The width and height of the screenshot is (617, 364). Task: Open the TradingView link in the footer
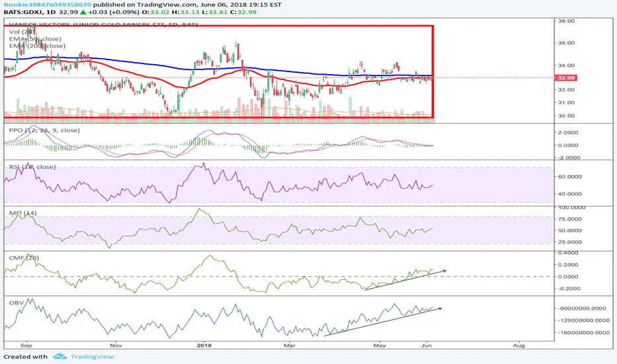click(92, 357)
